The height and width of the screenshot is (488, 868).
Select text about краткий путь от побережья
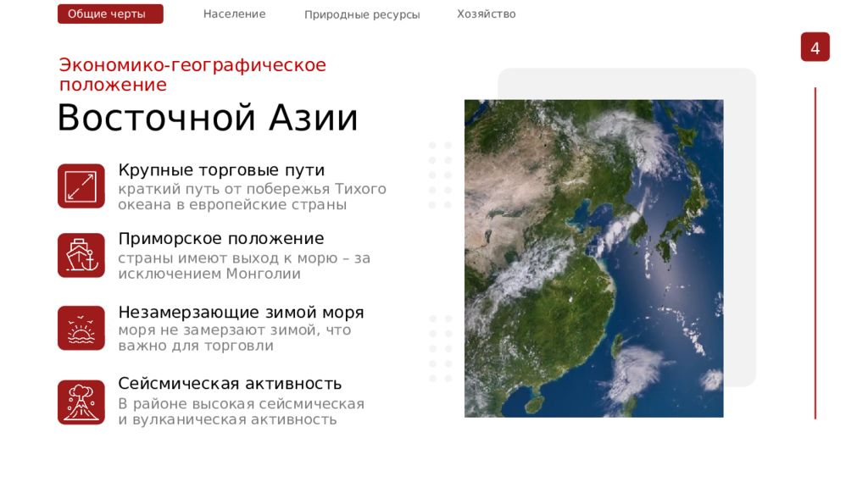252,197
